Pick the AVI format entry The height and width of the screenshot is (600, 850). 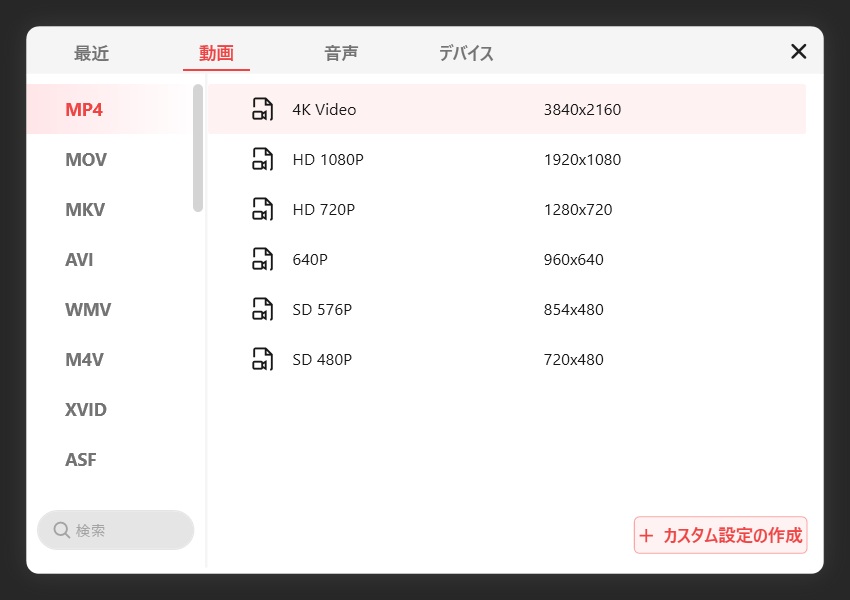(x=79, y=260)
